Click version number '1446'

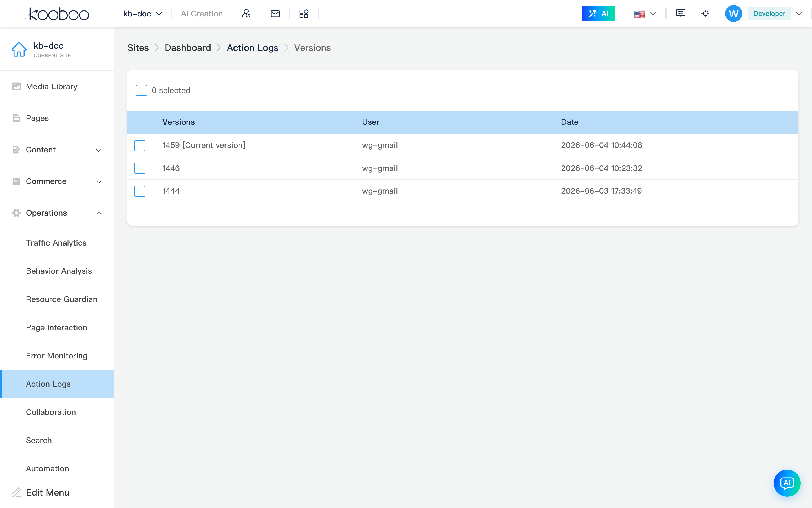[x=171, y=168]
